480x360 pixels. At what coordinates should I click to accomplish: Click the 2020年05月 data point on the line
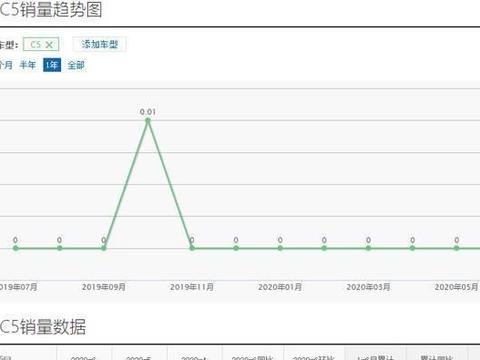[456, 248]
